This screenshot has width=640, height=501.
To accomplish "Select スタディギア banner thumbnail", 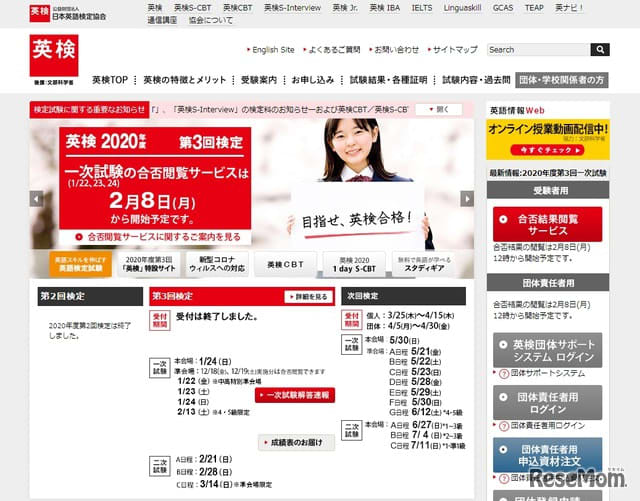I will 424,264.
